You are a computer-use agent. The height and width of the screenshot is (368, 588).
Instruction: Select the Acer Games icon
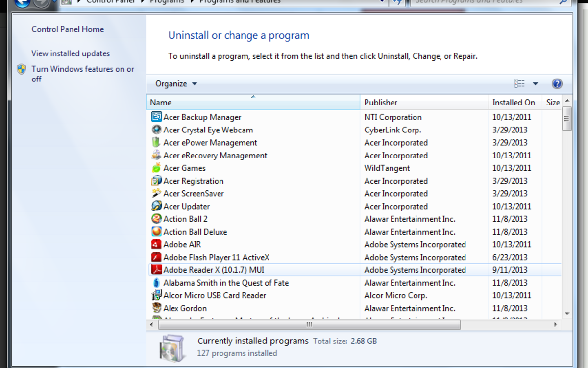(156, 168)
